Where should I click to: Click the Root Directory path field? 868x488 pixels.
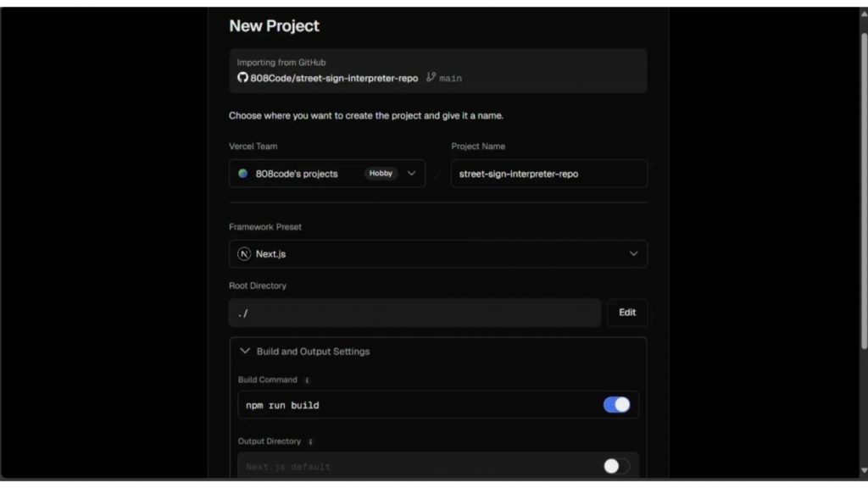[x=415, y=313]
